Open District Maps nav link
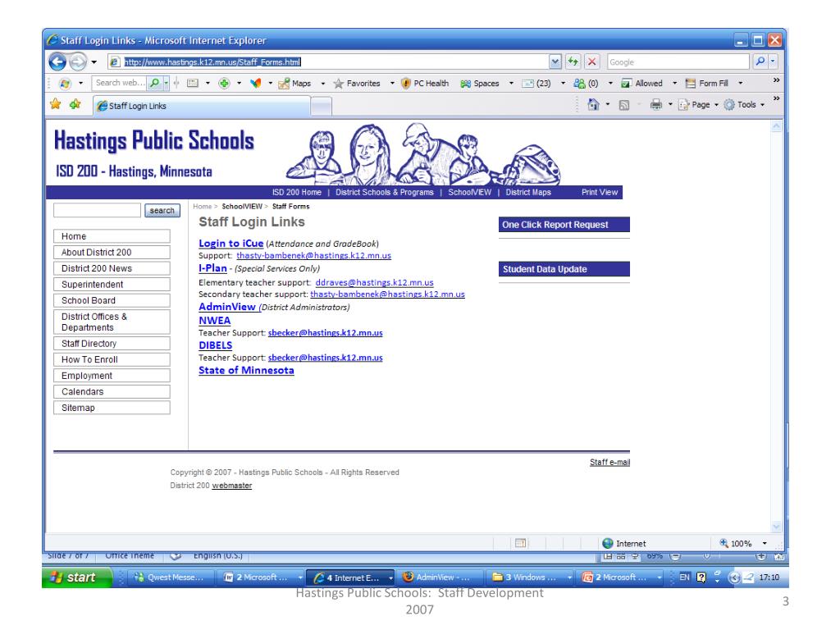Image resolution: width=840 pixels, height=630 pixels. pyautogui.click(x=528, y=192)
